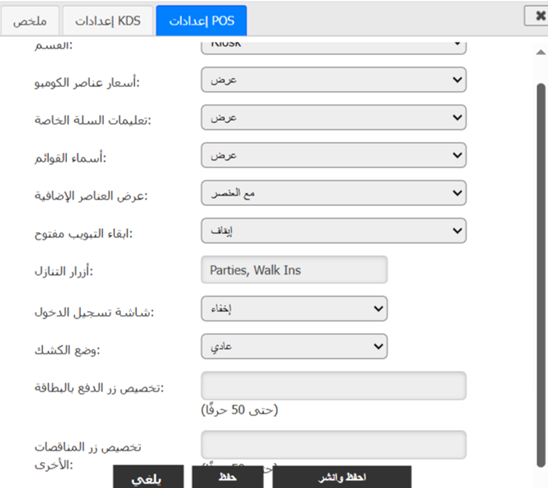
Task: Click the vertical scrollbar thumb
Action: click(x=541, y=275)
